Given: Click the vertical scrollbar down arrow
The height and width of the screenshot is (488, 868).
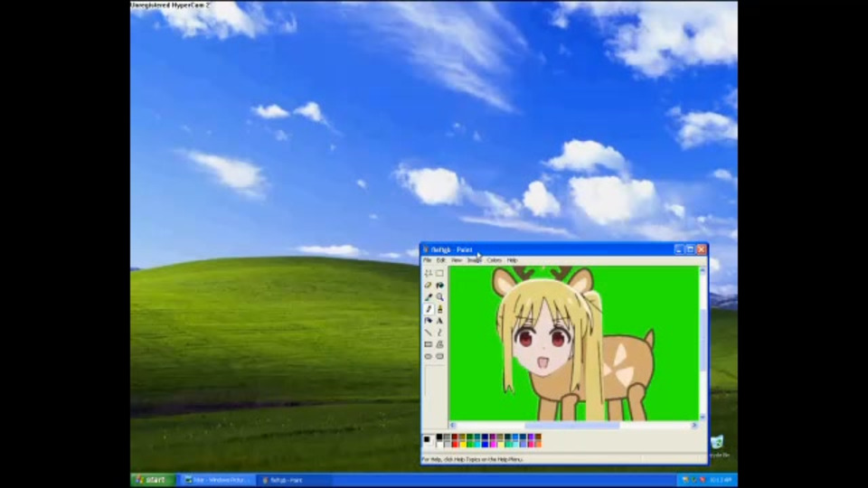Looking at the screenshot, I should point(703,418).
